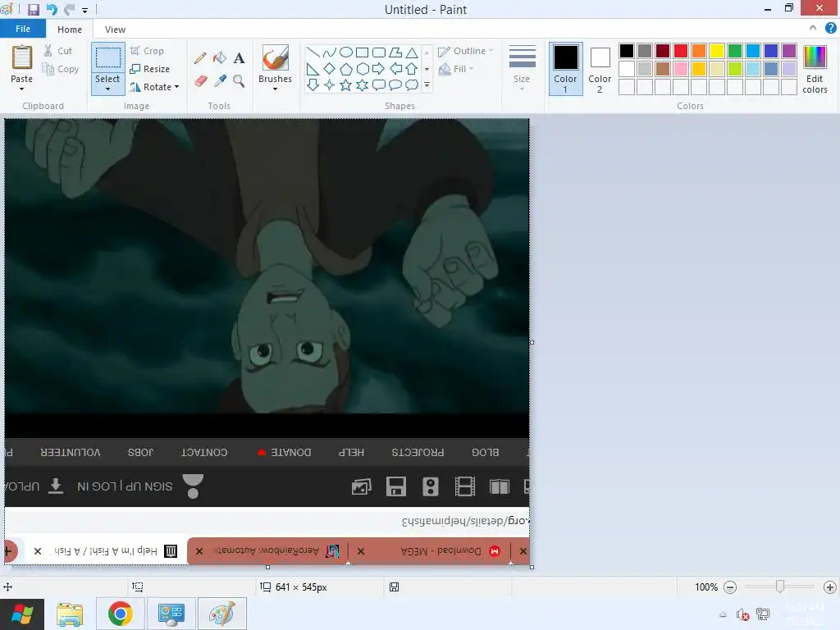
Task: Pick the black color swatch
Action: [627, 51]
